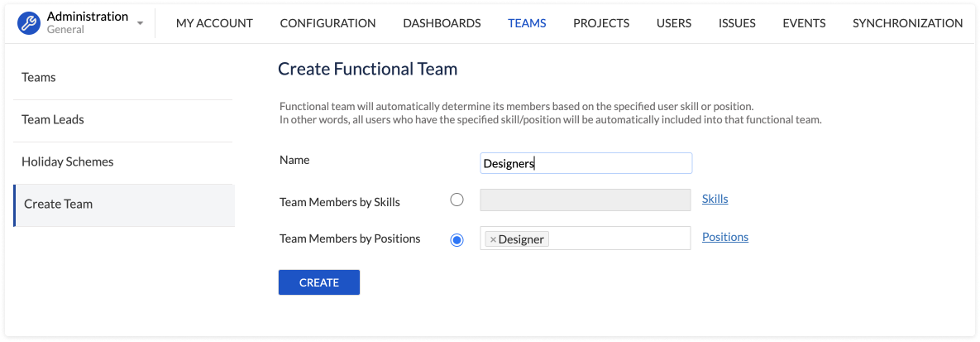Select Team Members by Skills radio button
This screenshot has width=980, height=342.
pyautogui.click(x=457, y=200)
